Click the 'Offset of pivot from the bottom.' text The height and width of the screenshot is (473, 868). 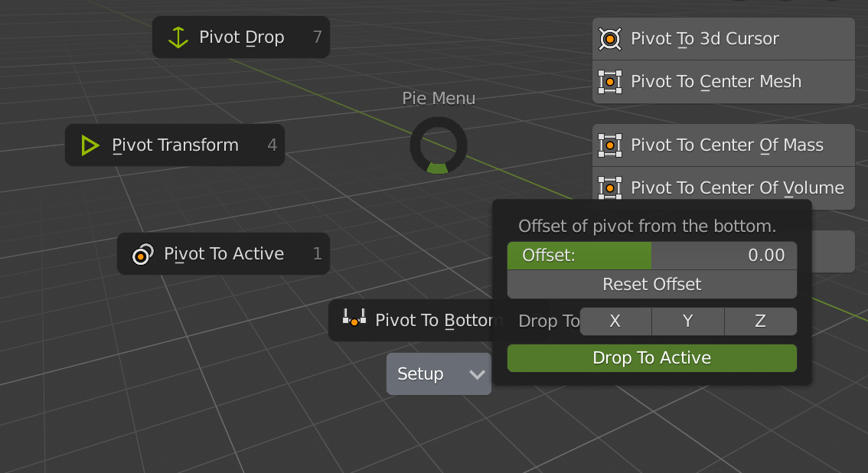tap(647, 227)
